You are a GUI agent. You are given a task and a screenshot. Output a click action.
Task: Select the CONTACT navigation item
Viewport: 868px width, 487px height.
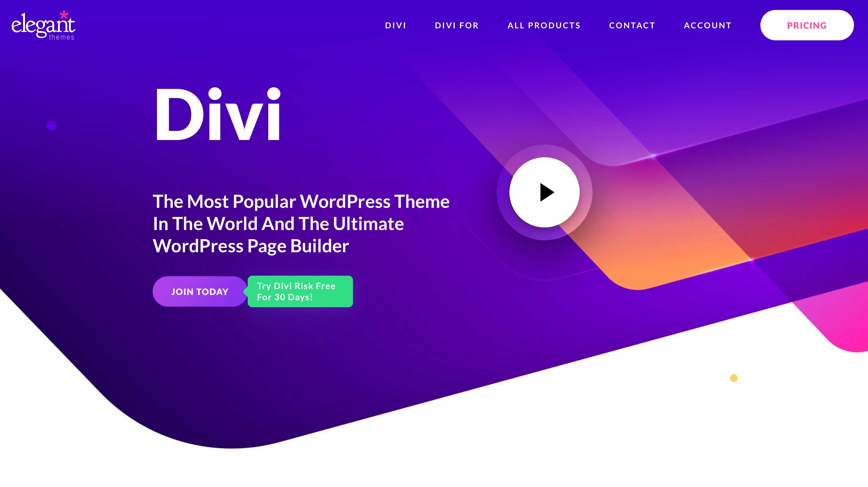[632, 25]
